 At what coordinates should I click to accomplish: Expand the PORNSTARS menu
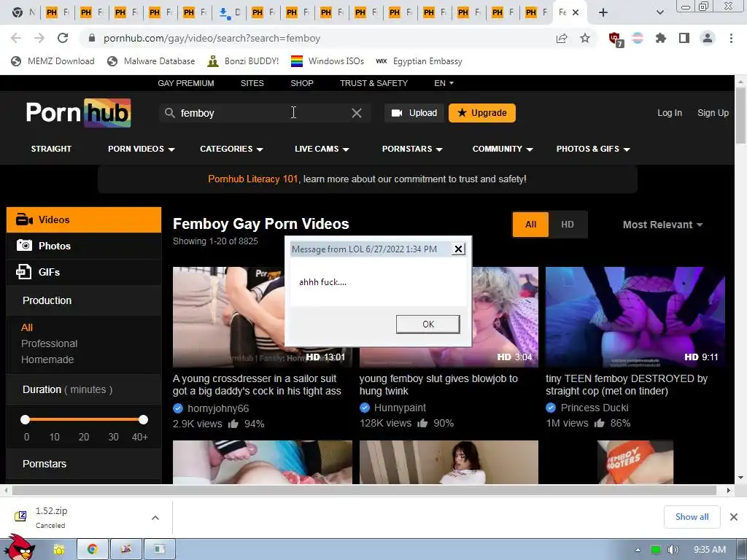(x=412, y=149)
